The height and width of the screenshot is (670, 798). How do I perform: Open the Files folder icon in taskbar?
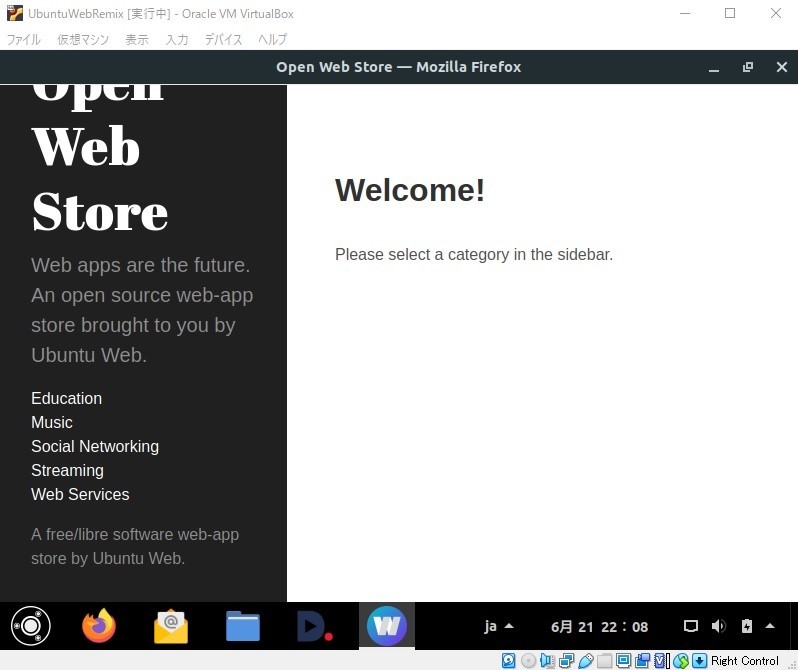point(243,626)
